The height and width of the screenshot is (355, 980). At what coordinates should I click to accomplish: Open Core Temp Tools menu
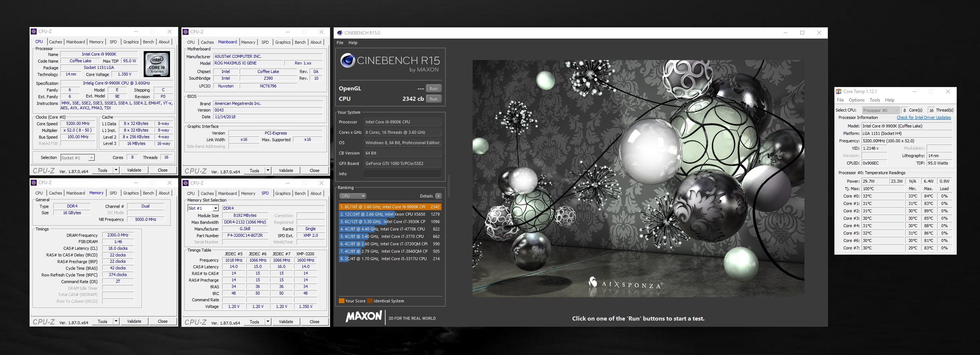pos(874,100)
